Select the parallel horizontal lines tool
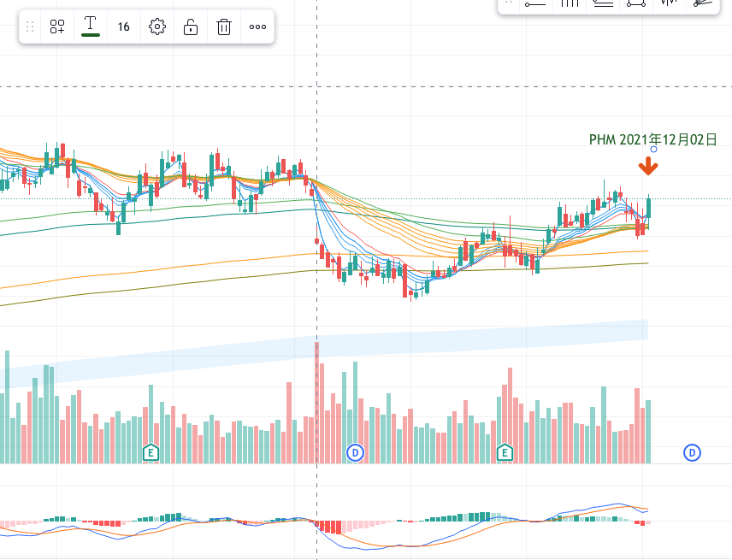The width and height of the screenshot is (732, 560). coord(603,3)
